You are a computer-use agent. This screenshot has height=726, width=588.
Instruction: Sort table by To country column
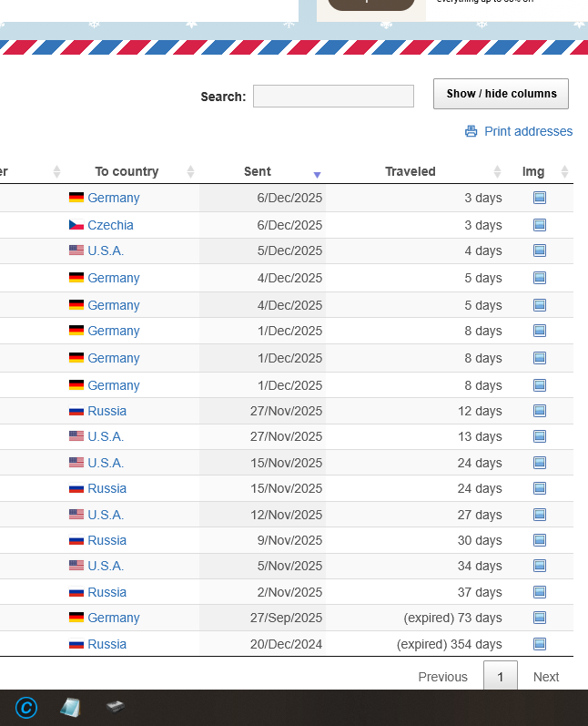click(127, 171)
